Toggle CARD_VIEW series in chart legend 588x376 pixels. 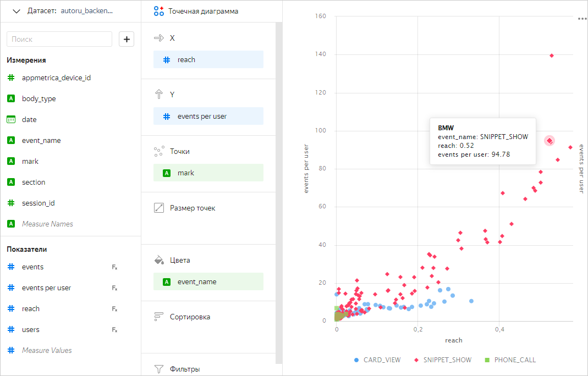377,360
